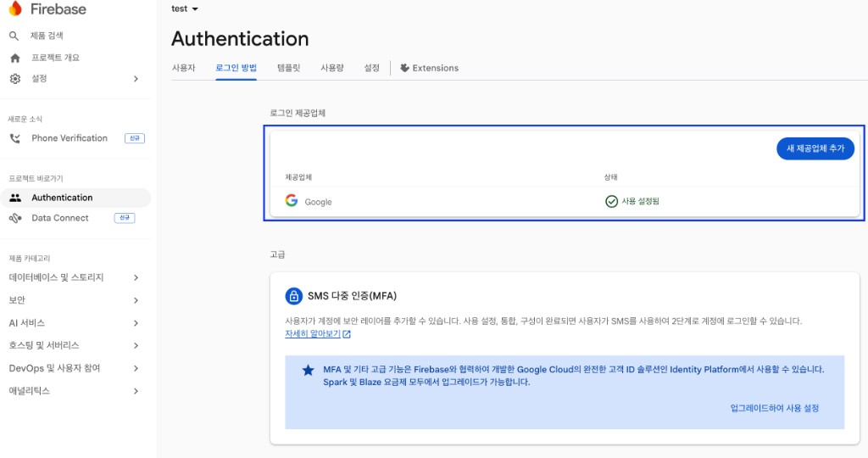Click the Extensions puzzle icon
The height and width of the screenshot is (458, 868).
coord(404,68)
